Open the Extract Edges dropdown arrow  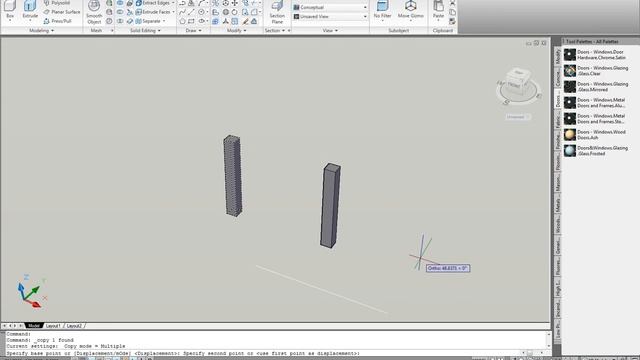coord(173,3)
